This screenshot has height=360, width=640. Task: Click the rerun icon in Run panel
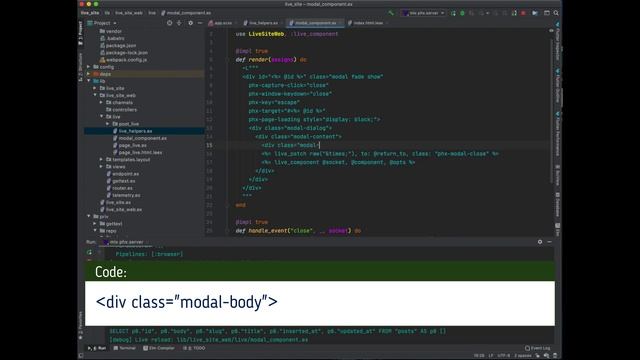(x=89, y=252)
